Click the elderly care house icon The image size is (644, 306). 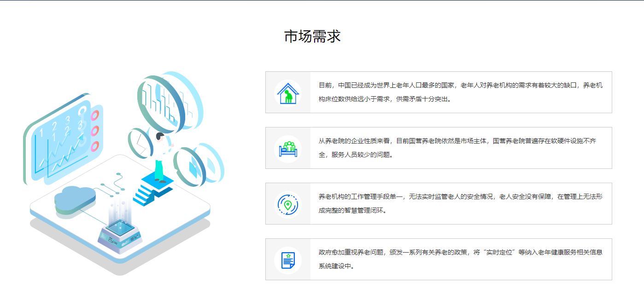[x=288, y=92]
